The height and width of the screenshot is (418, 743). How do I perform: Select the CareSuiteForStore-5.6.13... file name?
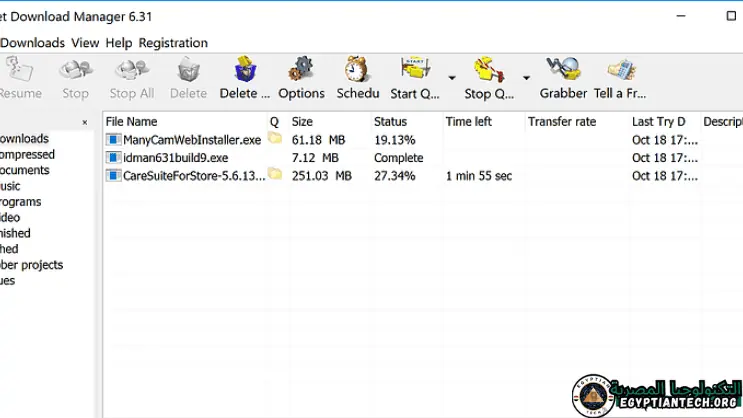point(194,176)
